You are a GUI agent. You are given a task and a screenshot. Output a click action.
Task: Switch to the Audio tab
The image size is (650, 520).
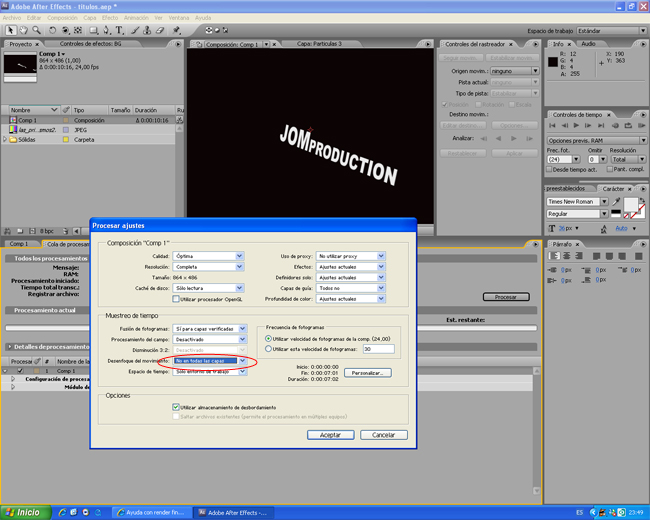pos(588,44)
